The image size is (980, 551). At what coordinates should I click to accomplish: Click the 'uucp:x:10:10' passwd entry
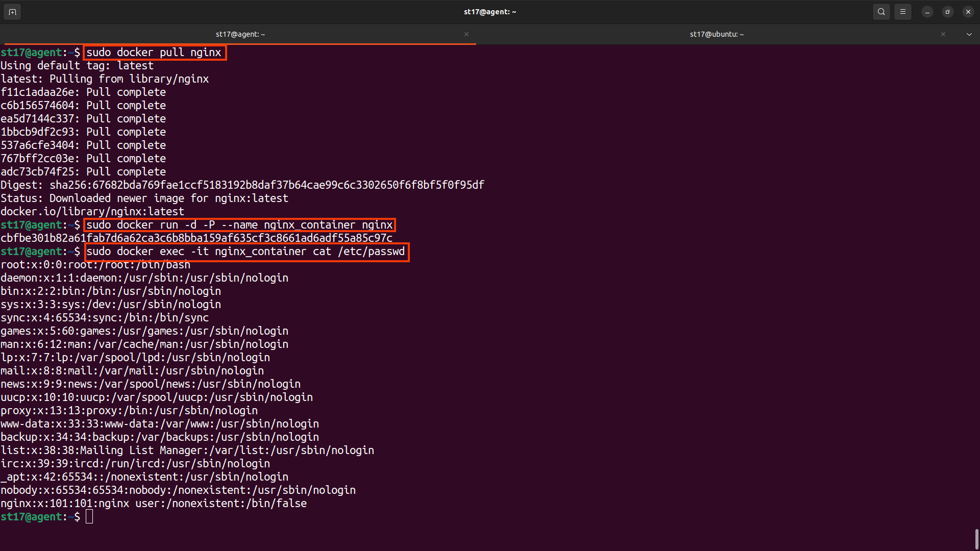click(157, 397)
